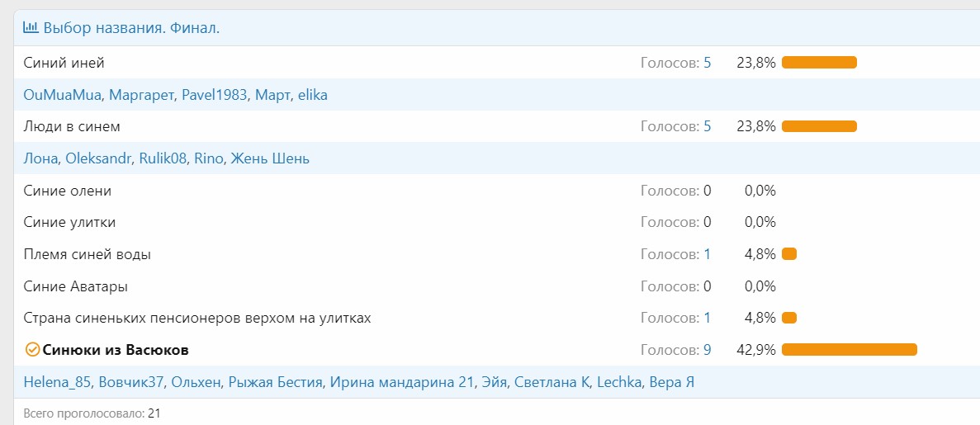
Task: Open vote count 5 for Люди в синем
Action: point(707,126)
